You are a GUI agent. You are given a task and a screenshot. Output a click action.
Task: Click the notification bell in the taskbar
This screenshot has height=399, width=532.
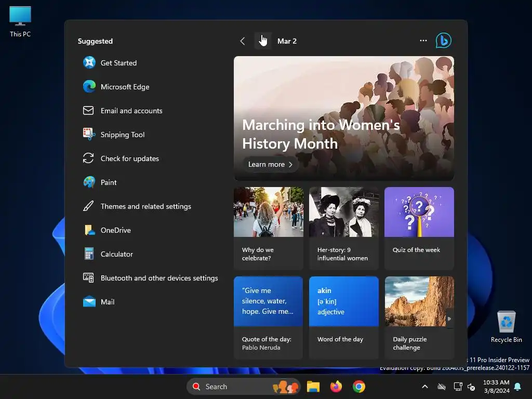(x=518, y=387)
